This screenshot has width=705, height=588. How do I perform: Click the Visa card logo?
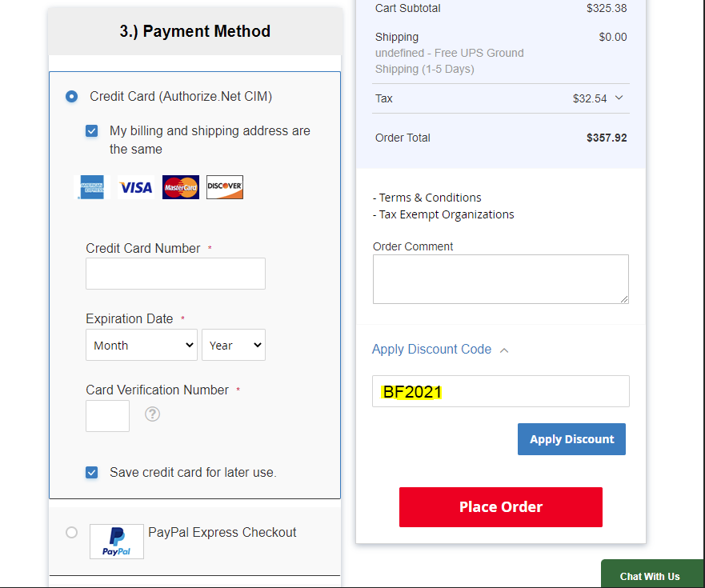[x=135, y=187]
